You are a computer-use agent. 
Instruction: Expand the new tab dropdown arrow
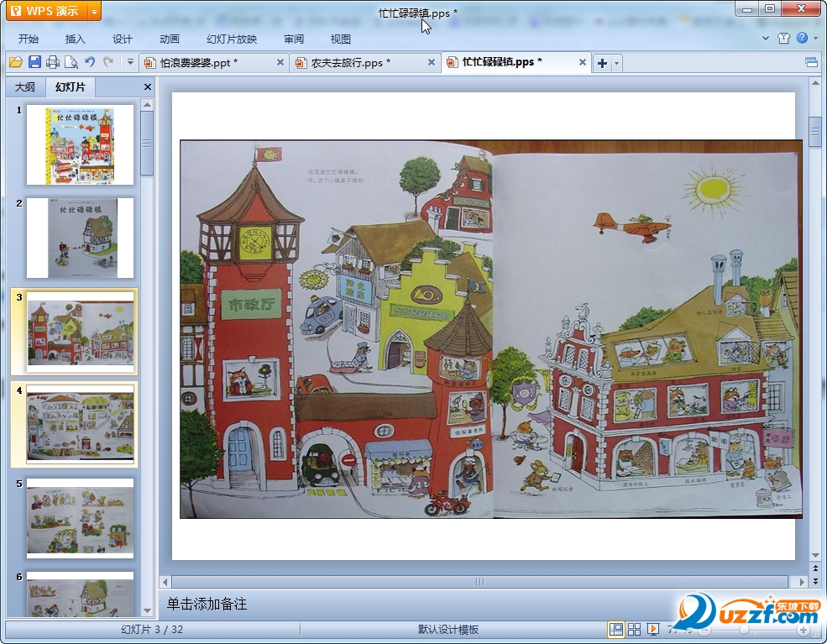(x=616, y=63)
